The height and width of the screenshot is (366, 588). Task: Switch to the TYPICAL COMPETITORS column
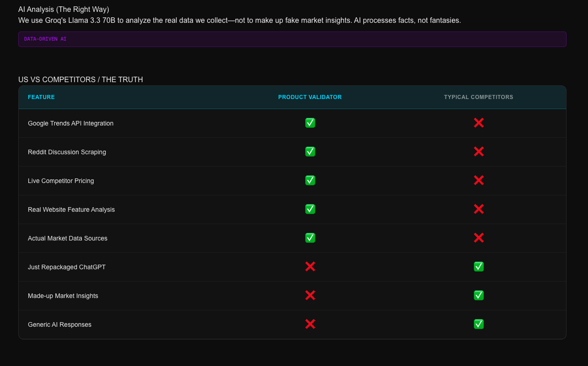[478, 97]
